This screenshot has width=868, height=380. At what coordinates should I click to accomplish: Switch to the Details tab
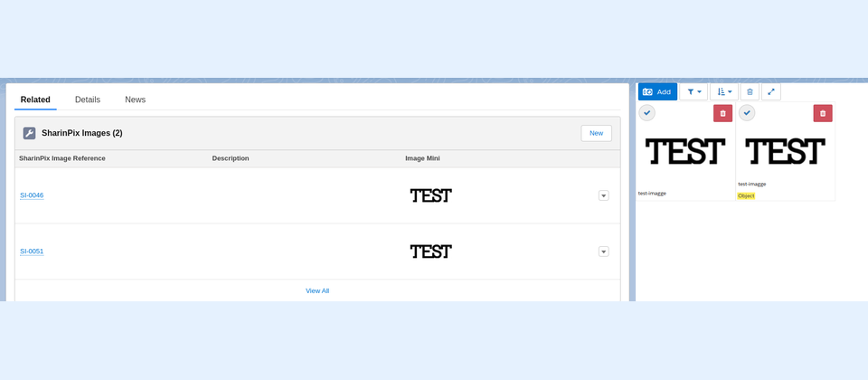pyautogui.click(x=88, y=100)
